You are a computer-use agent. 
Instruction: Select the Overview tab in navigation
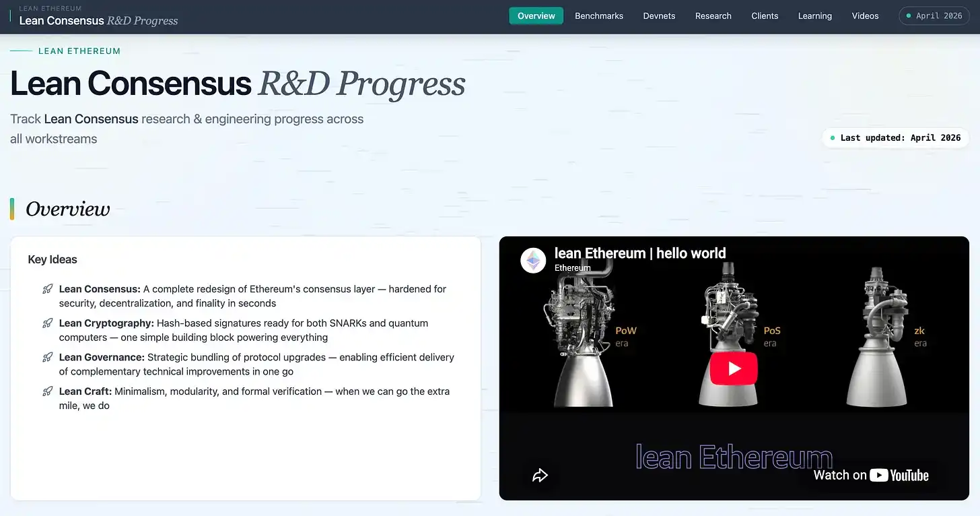tap(536, 16)
